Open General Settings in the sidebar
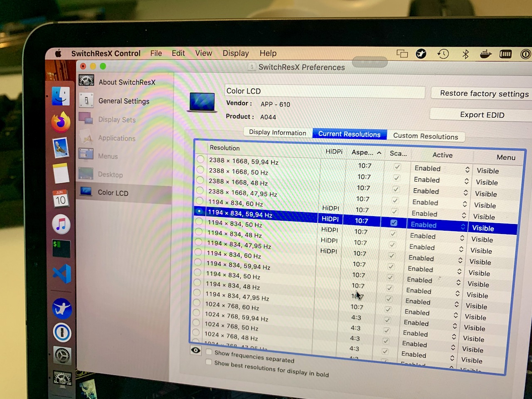 pyautogui.click(x=123, y=101)
